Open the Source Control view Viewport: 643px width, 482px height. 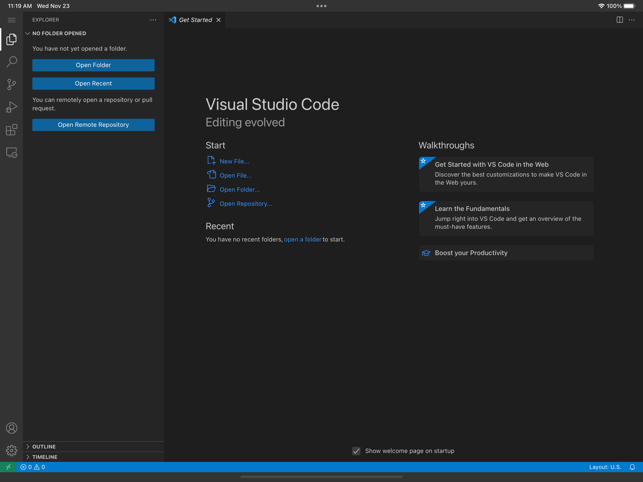(x=11, y=85)
